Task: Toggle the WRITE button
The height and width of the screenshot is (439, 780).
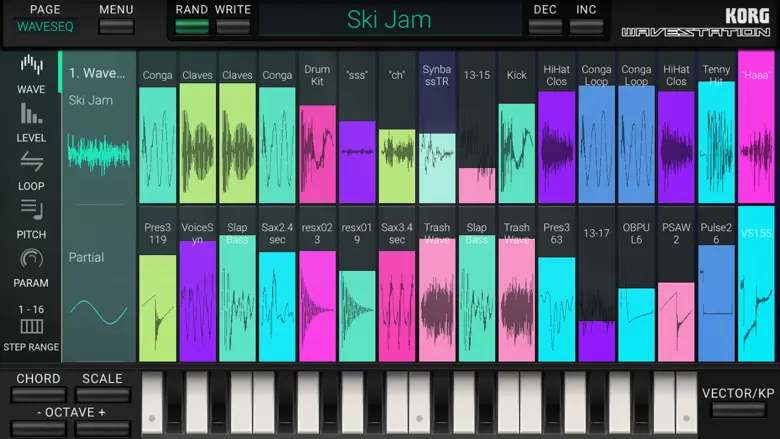Action: click(x=233, y=27)
